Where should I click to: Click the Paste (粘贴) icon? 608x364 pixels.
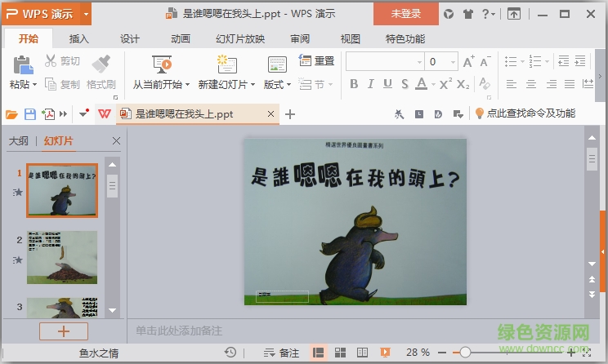[22, 64]
